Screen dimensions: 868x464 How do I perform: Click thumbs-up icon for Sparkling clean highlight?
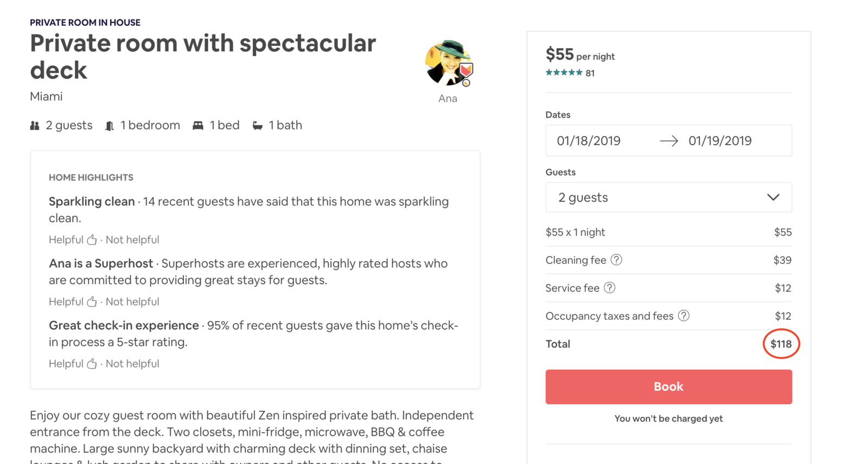tap(92, 240)
